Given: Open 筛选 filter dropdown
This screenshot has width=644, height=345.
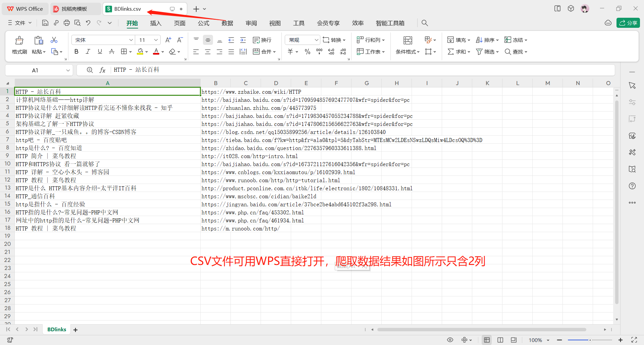Looking at the screenshot, I should tap(487, 52).
